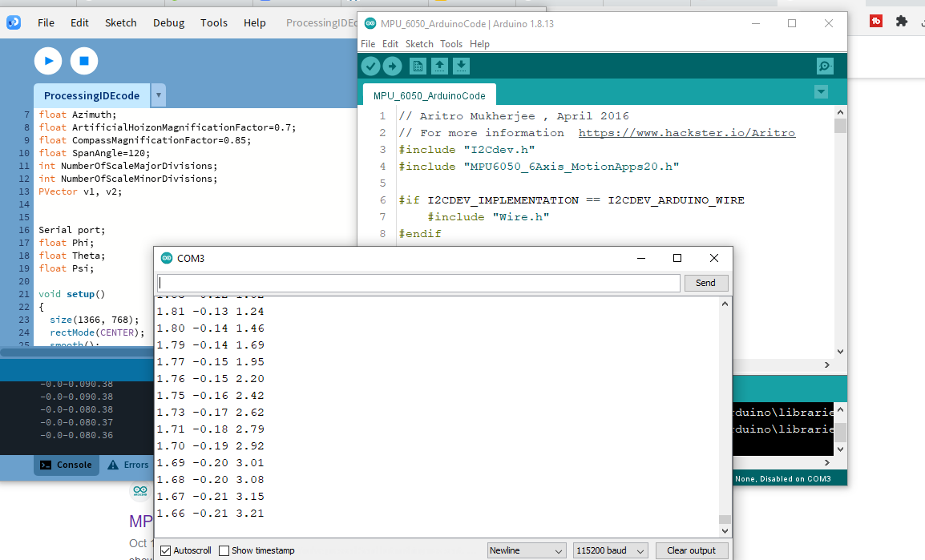Click Arduino console scrollbar down arrow

[x=840, y=449]
